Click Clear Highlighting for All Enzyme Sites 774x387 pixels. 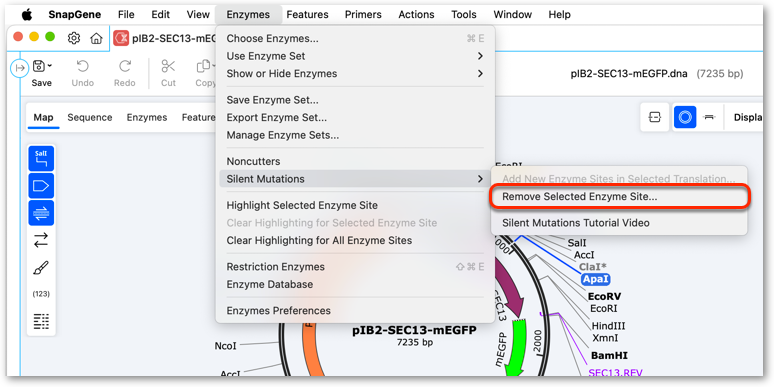pos(355,241)
